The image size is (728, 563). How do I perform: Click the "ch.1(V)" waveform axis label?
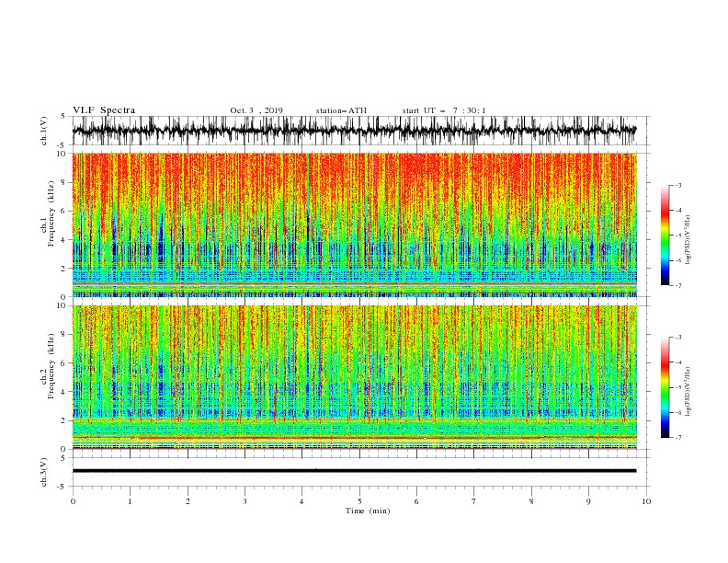coord(44,131)
